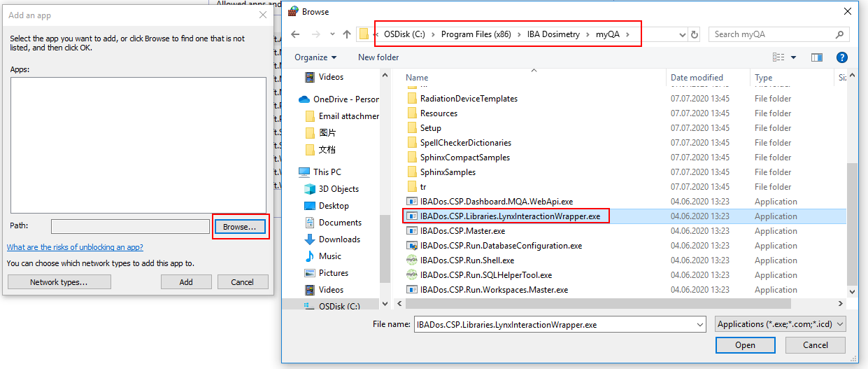Click IBADos.CSP.Dashboard.MQA.WebApi.exe file icon
This screenshot has height=369, width=868.
pyautogui.click(x=412, y=202)
